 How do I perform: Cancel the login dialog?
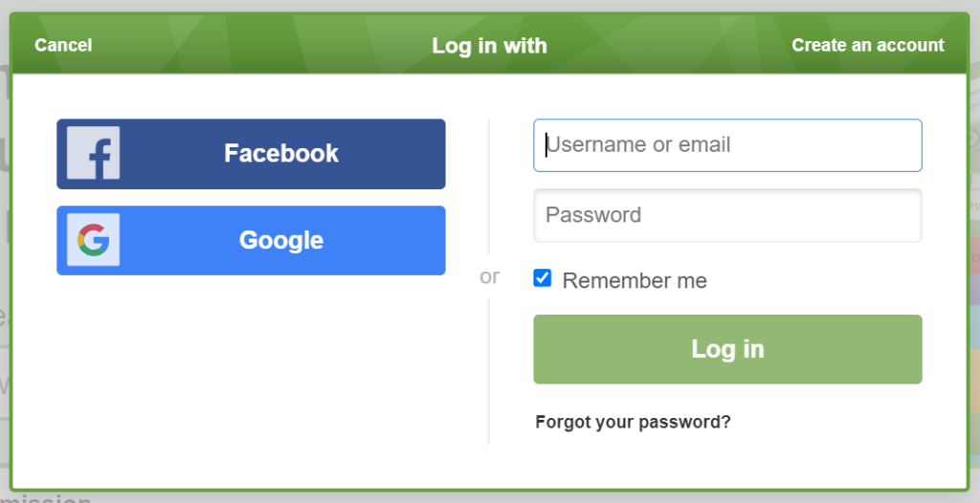pos(63,45)
